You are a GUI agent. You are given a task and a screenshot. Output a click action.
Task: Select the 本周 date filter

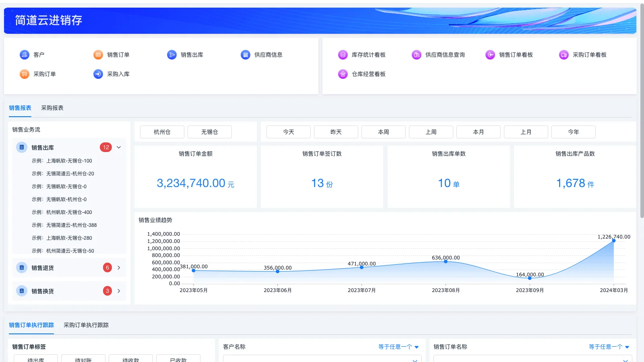click(x=384, y=132)
